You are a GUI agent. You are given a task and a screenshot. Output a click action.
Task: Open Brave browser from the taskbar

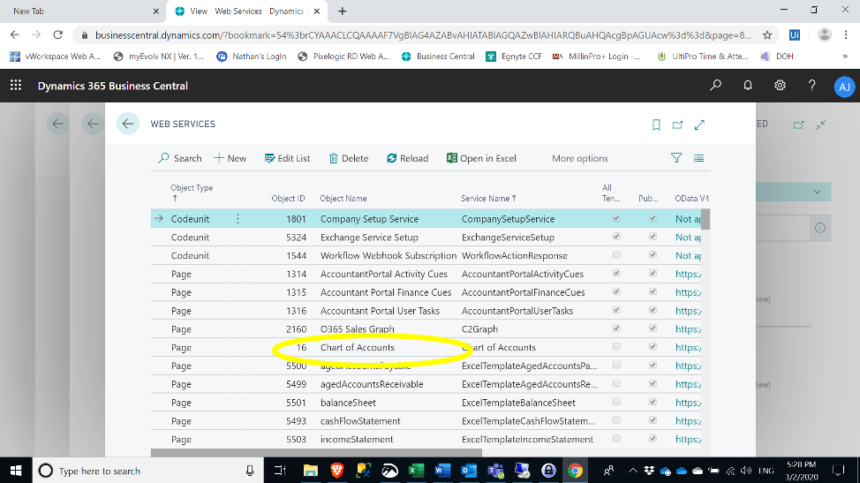(x=337, y=470)
